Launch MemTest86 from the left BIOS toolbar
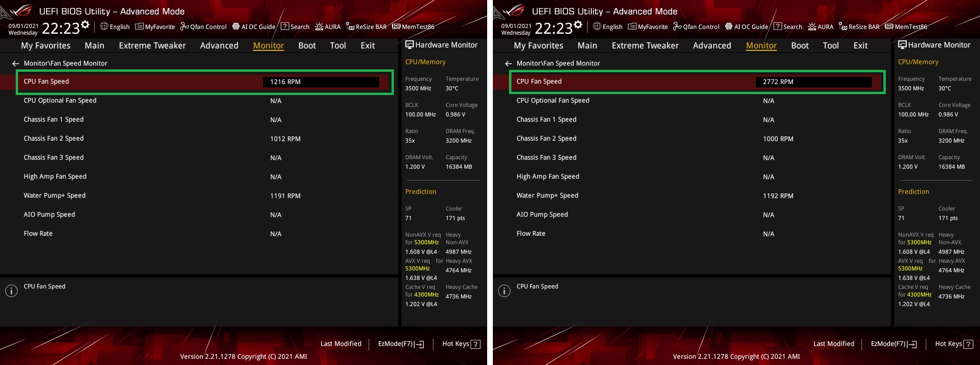Screen dimensions: 980x365 tap(413, 27)
